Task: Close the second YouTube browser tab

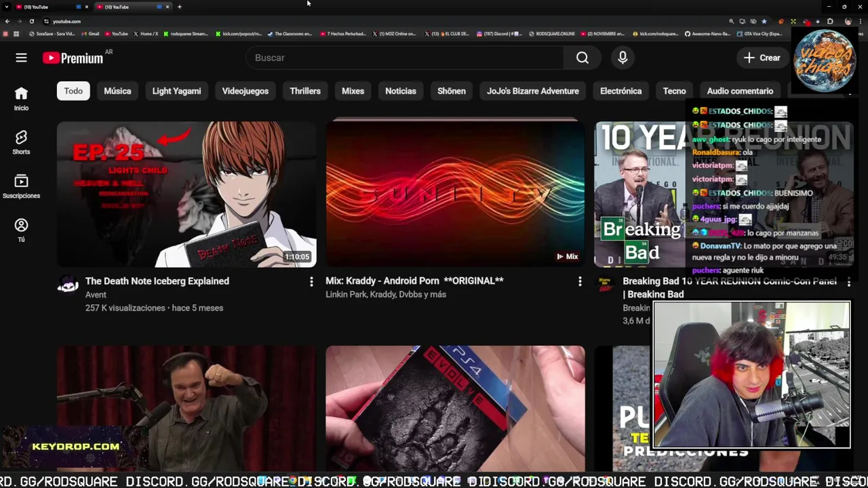Action: point(167,7)
